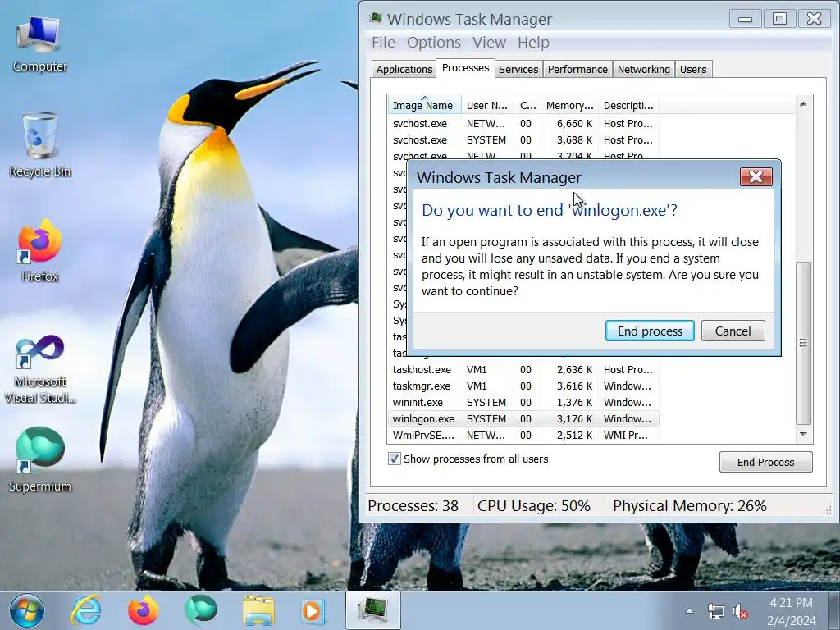This screenshot has width=840, height=630.
Task: Uncheck Show processes from all users
Action: tap(395, 459)
